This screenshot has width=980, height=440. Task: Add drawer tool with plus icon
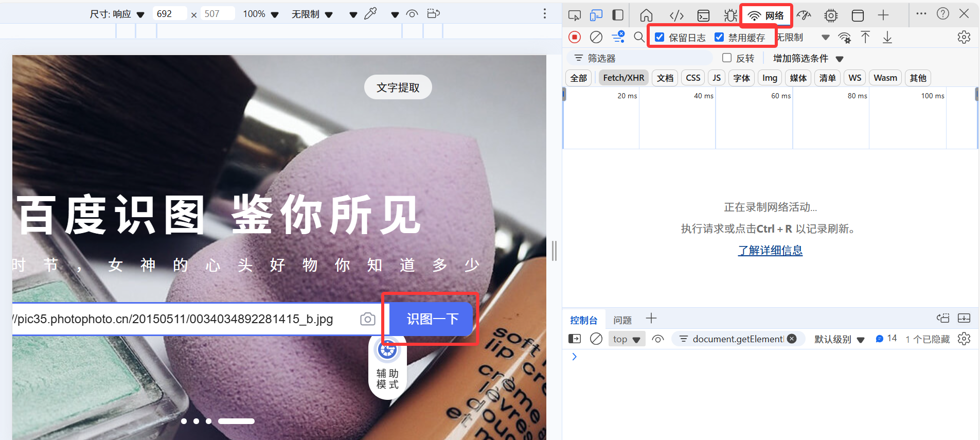click(x=651, y=319)
